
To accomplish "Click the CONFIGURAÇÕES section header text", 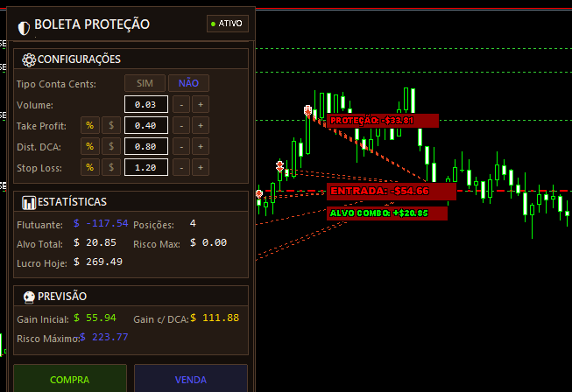I will [x=79, y=59].
